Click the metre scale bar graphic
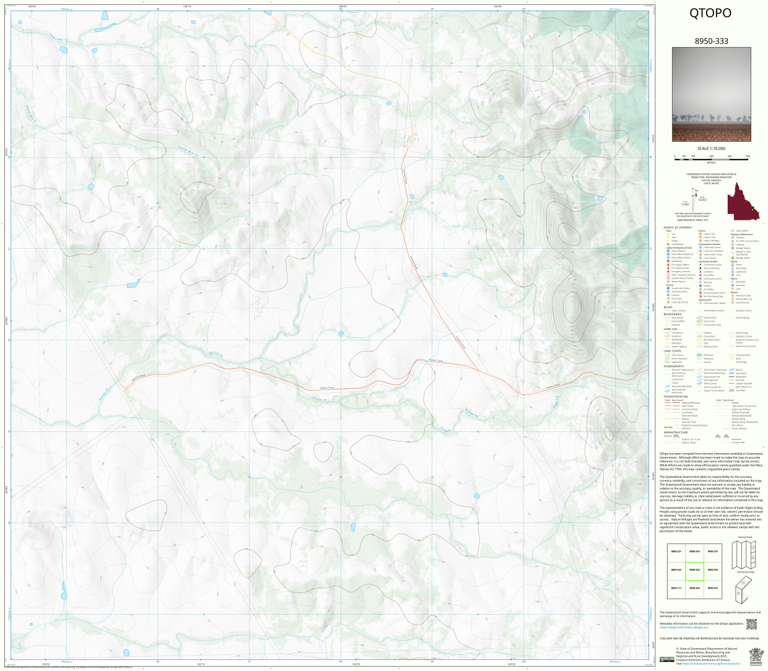This screenshot has width=768, height=671. (711, 157)
